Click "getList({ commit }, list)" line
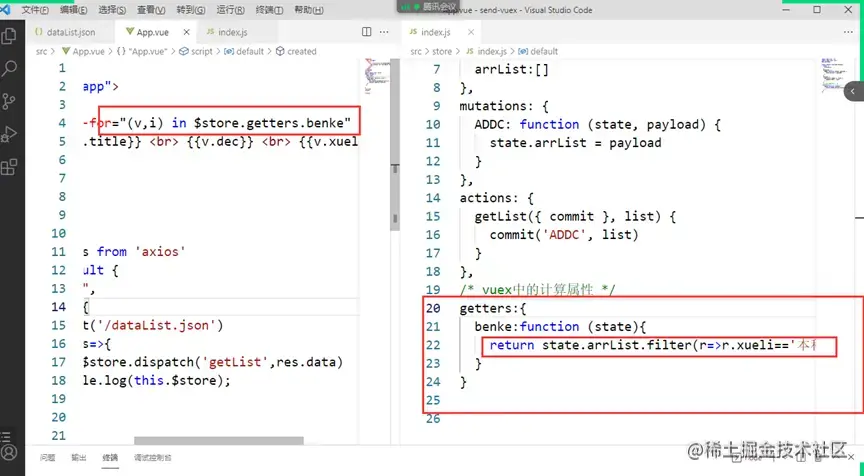Image resolution: width=864 pixels, height=476 pixels. (575, 217)
